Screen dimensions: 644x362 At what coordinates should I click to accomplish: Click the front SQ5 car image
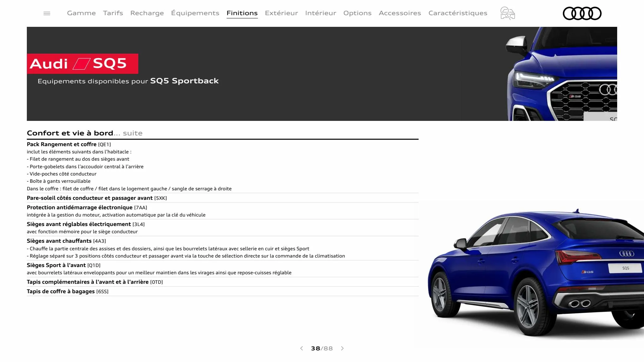tap(561, 74)
